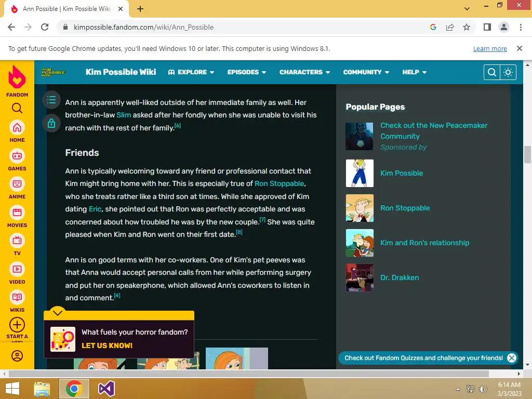
Task: Jump to reference [7]
Action: pos(262,220)
